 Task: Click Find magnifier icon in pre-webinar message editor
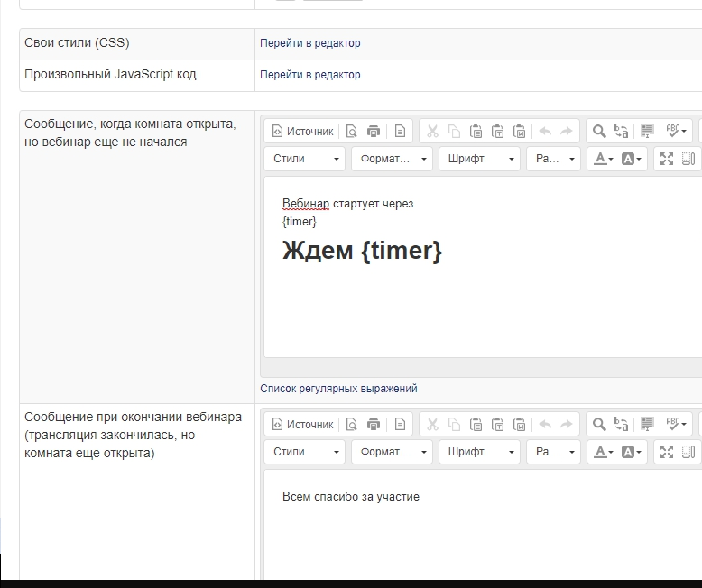[598, 132]
